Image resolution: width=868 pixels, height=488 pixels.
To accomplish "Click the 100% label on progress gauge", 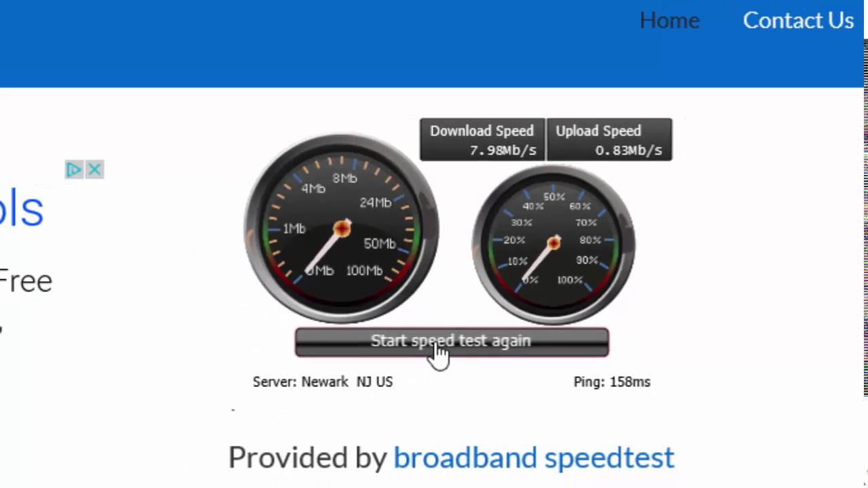I will click(x=570, y=280).
